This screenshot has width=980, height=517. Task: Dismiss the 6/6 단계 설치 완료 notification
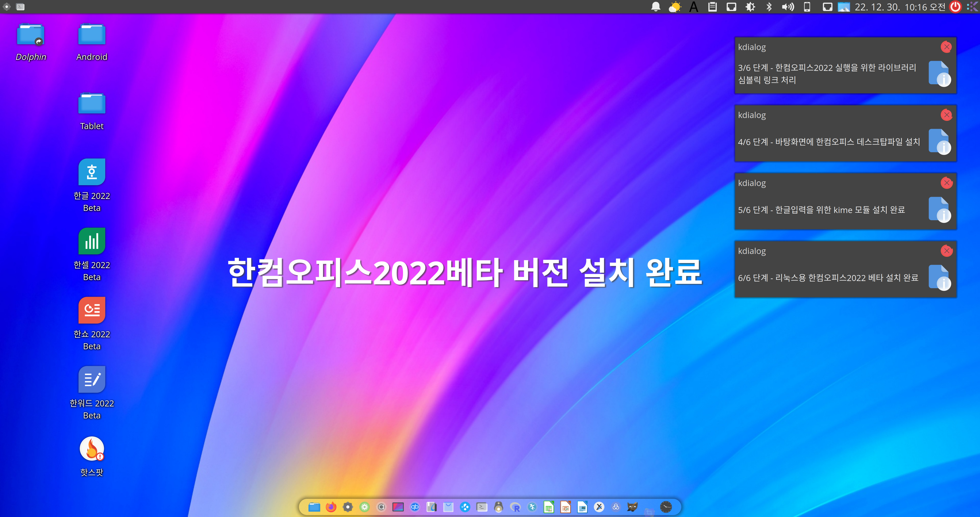tap(946, 251)
